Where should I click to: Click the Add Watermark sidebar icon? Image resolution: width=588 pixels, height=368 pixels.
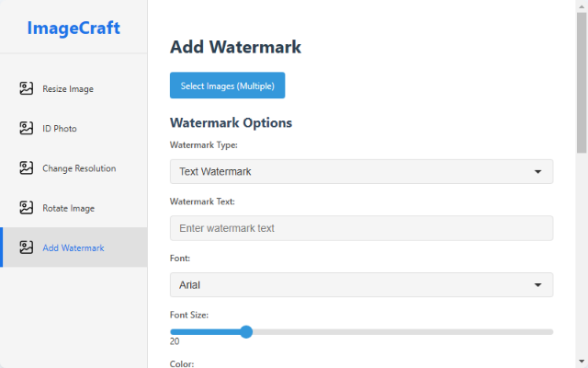[x=27, y=247]
